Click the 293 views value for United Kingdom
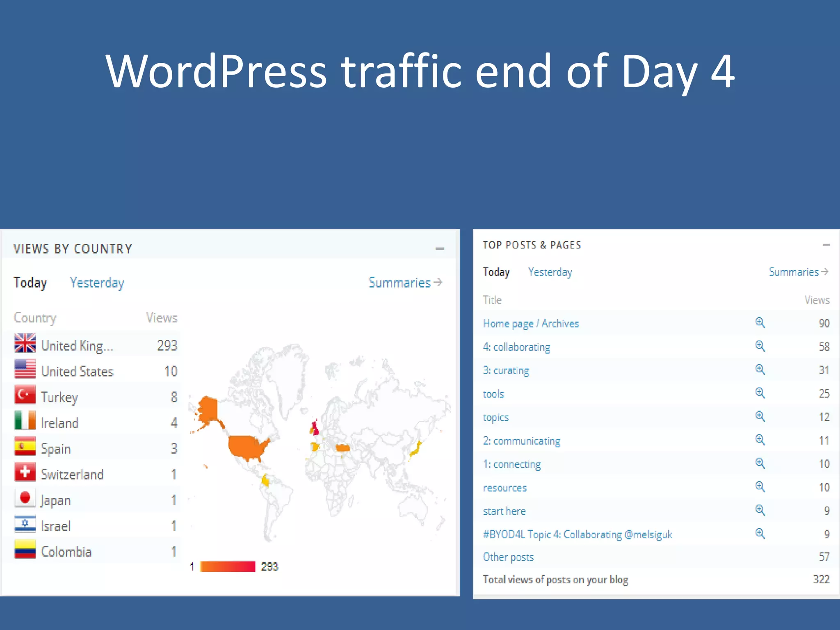 (x=167, y=345)
